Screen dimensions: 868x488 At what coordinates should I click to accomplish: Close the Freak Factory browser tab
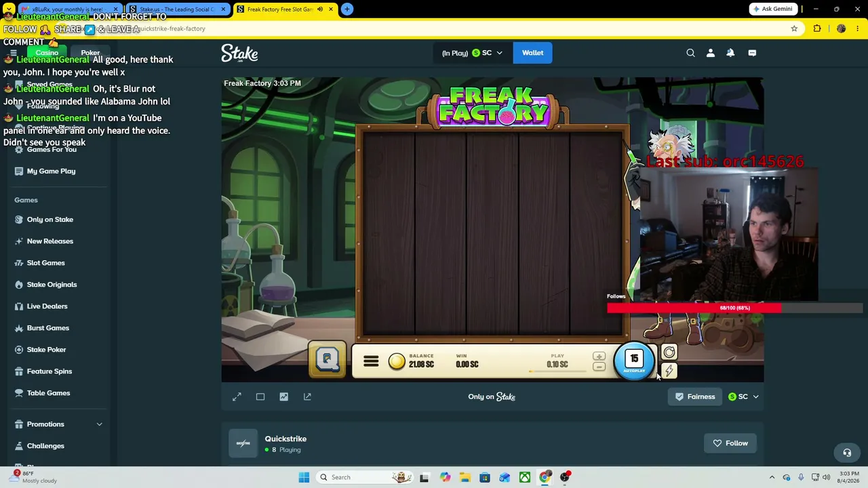pyautogui.click(x=331, y=9)
